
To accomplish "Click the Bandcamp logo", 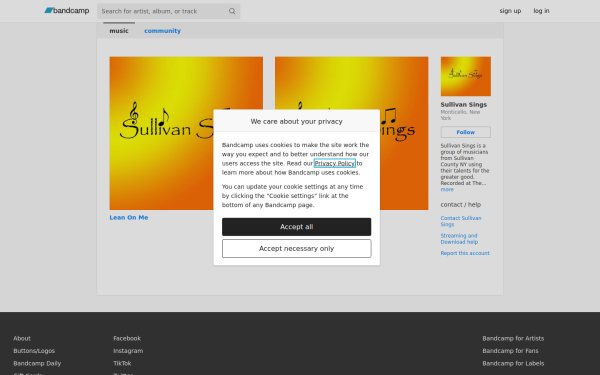I will point(67,11).
